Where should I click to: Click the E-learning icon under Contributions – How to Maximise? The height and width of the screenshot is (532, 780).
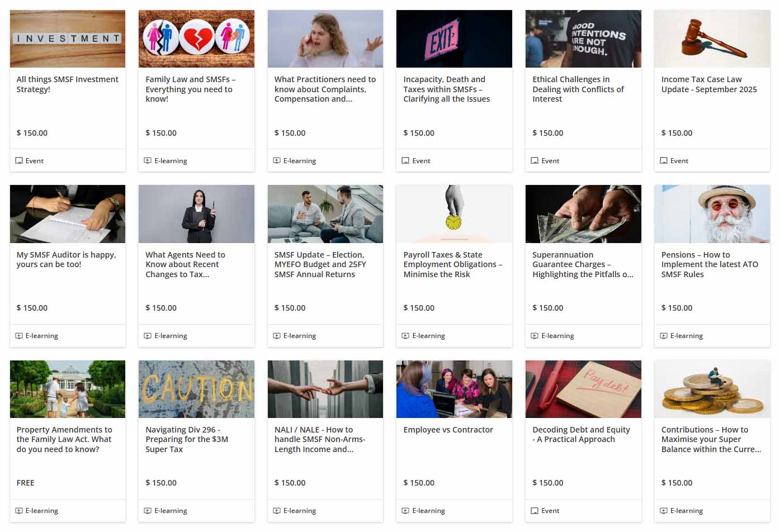[664, 511]
